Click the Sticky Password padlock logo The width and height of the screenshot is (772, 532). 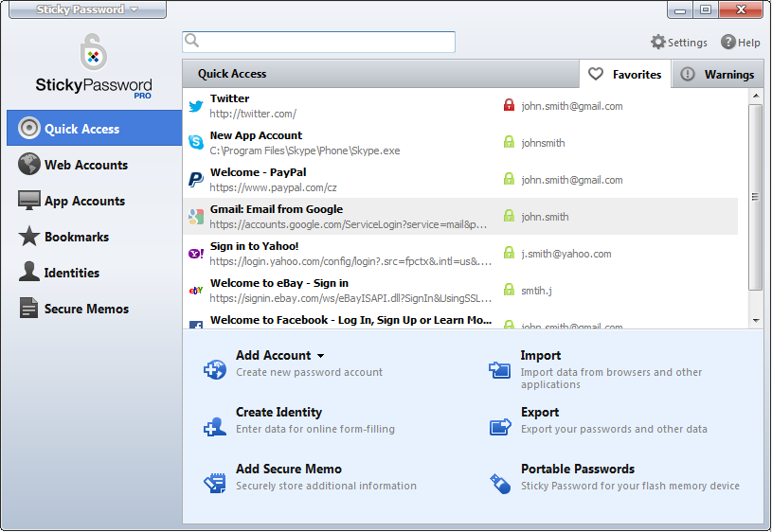click(x=94, y=52)
